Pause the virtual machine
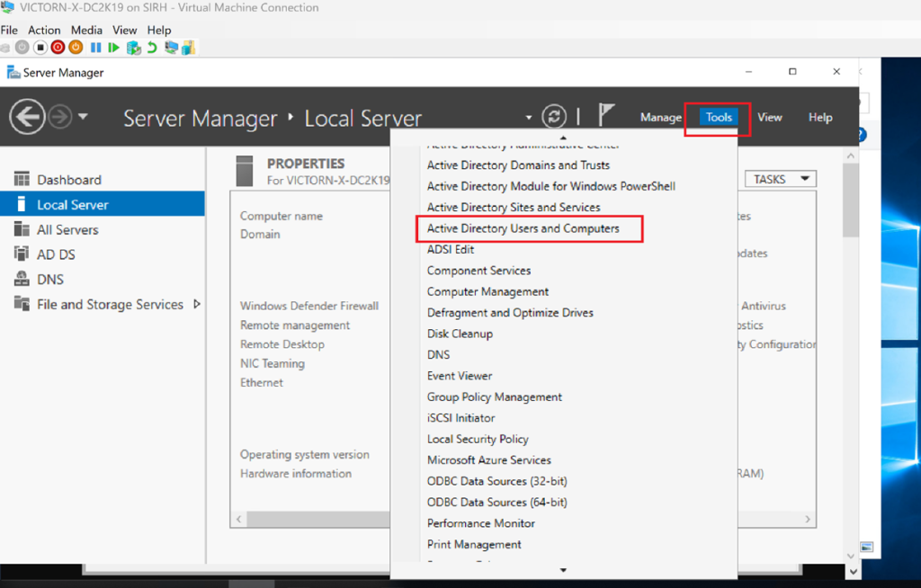Screen dimensions: 921x588 (x=95, y=48)
